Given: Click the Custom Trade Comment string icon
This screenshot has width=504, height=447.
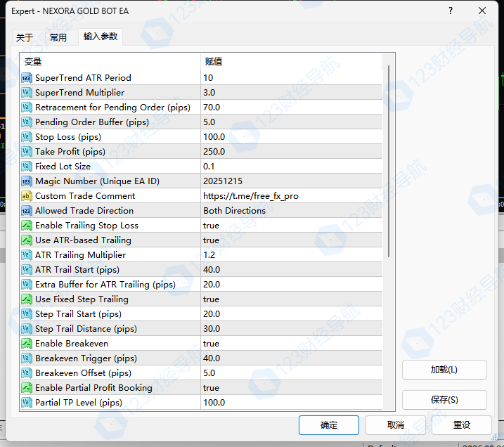Looking at the screenshot, I should 26,196.
